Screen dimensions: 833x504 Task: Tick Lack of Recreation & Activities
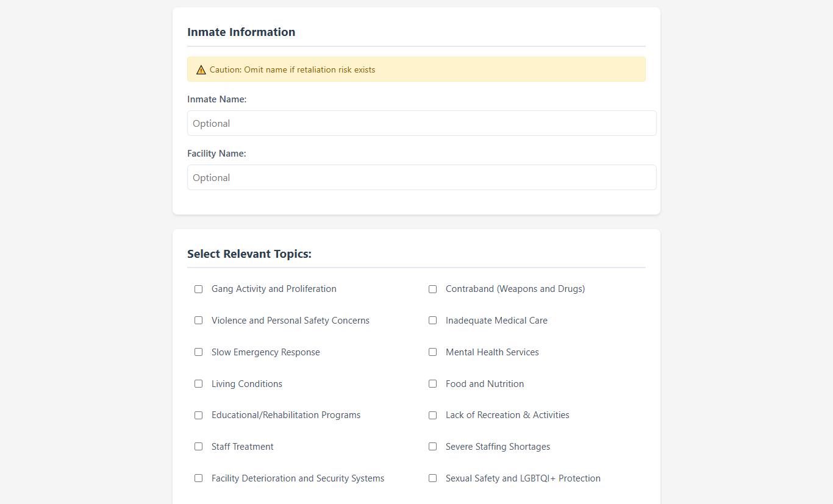pyautogui.click(x=432, y=415)
